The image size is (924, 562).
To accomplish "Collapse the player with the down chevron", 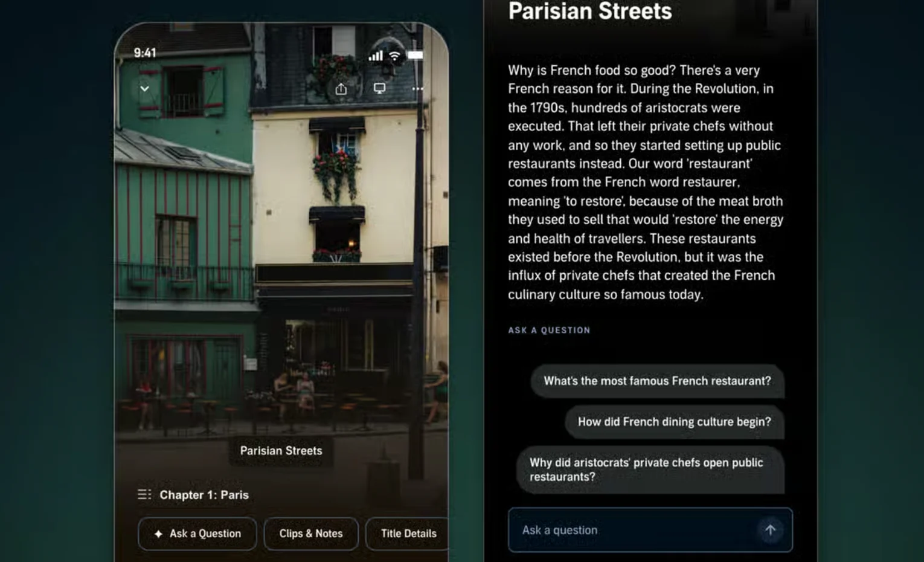I will pos(145,89).
